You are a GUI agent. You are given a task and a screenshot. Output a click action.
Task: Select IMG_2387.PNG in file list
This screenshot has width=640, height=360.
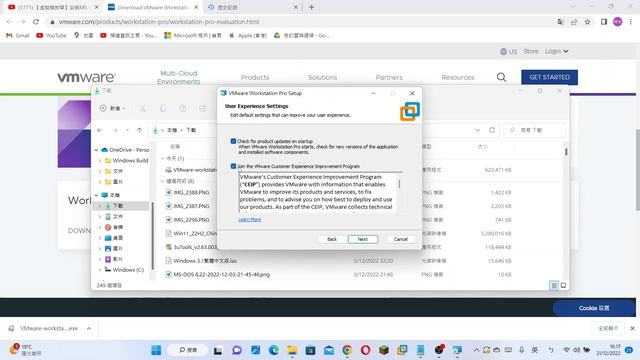coord(191,206)
